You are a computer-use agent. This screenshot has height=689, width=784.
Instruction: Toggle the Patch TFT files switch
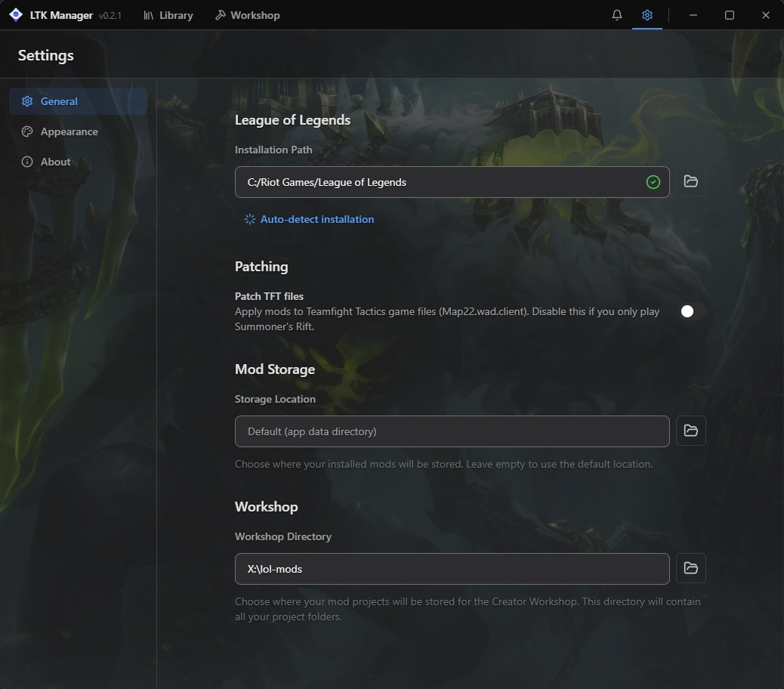pos(692,311)
